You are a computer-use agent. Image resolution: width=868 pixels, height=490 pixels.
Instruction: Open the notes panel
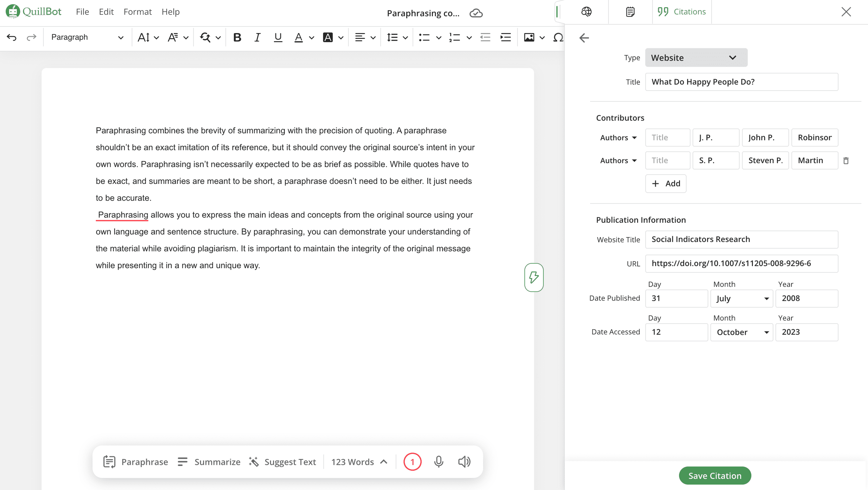[629, 11]
